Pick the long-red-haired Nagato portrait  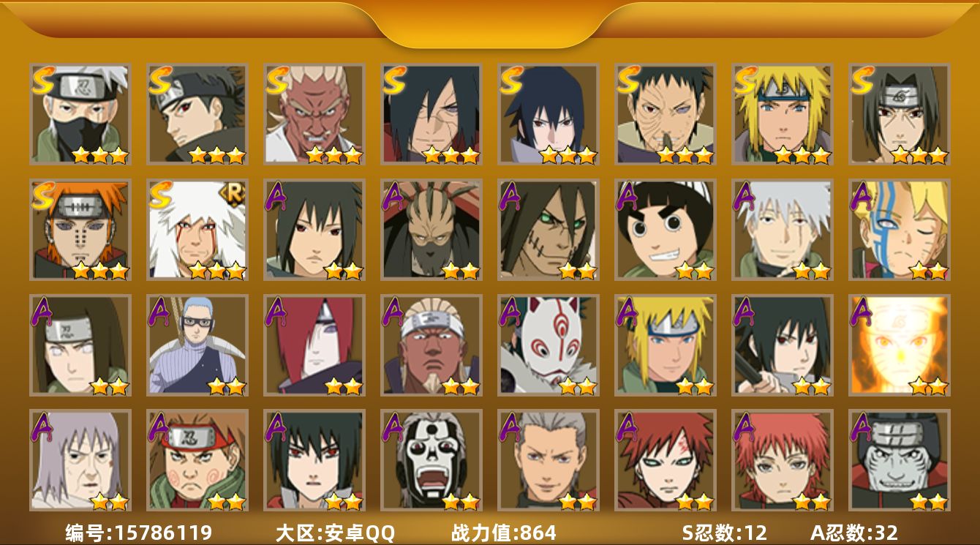(314, 345)
